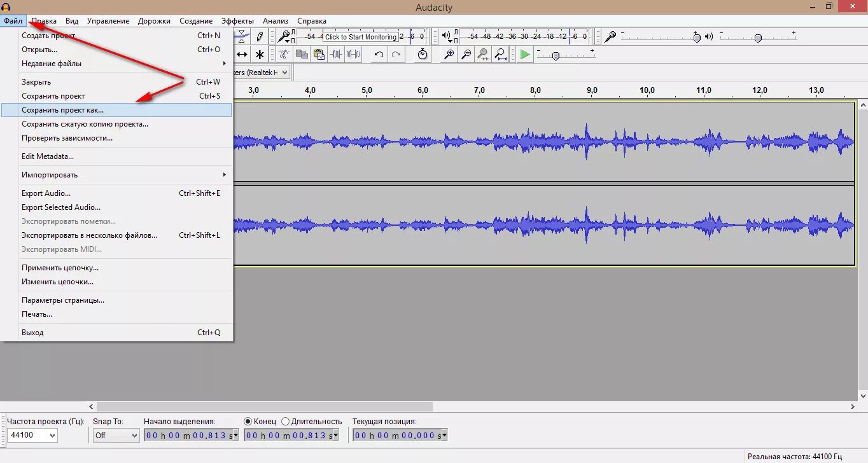Choose Печать... menu entry
Image resolution: width=868 pixels, height=463 pixels.
(x=125, y=314)
